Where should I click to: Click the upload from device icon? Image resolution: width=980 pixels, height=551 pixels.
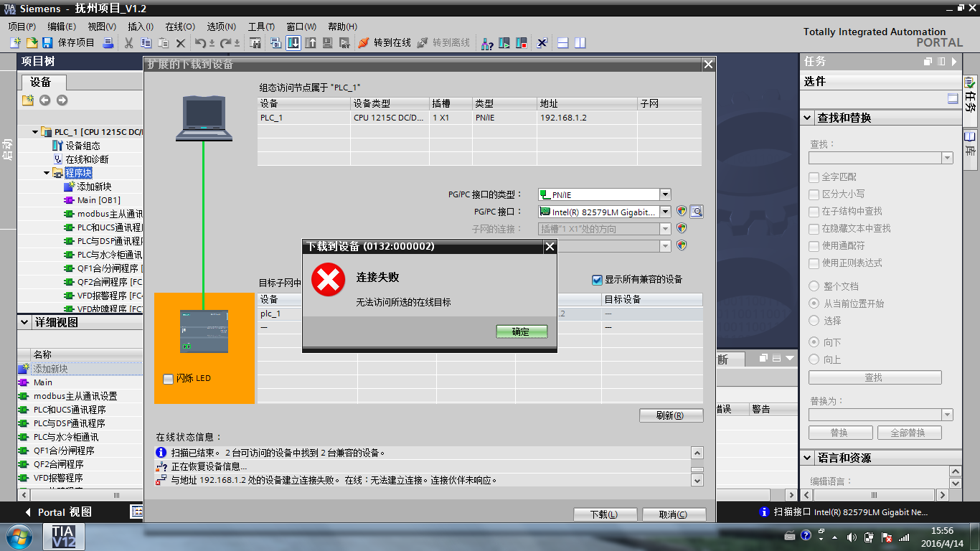tap(311, 43)
